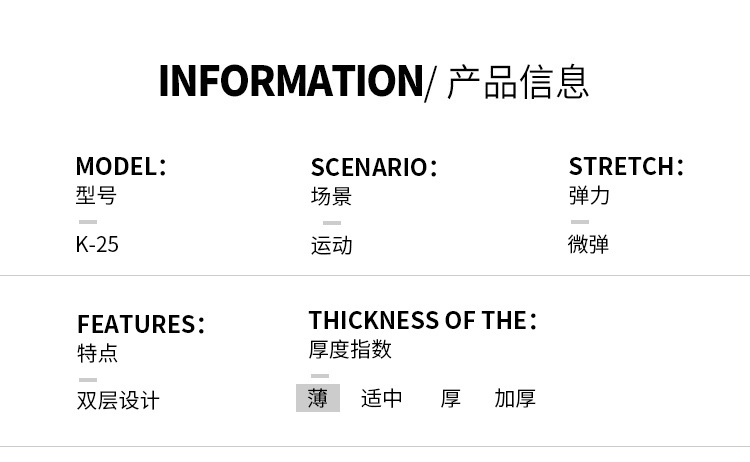Choose the 适中 thickness option
The image size is (750, 462).
[381, 398]
